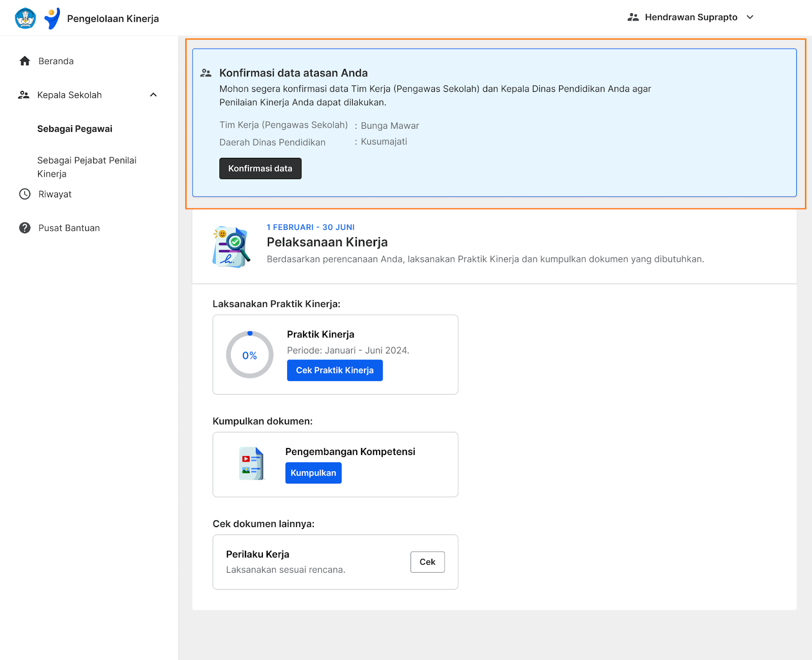
Task: Click the 0% progress ring
Action: (x=250, y=355)
